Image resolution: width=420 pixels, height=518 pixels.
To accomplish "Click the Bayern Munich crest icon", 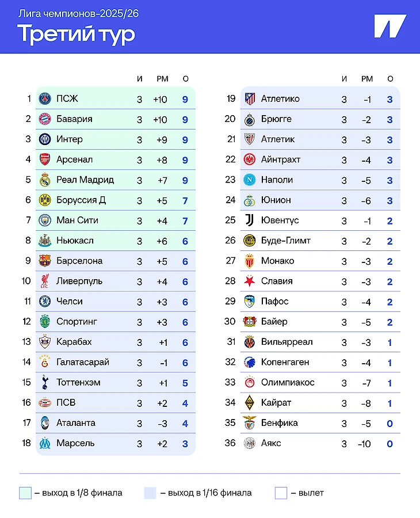I will [x=45, y=119].
